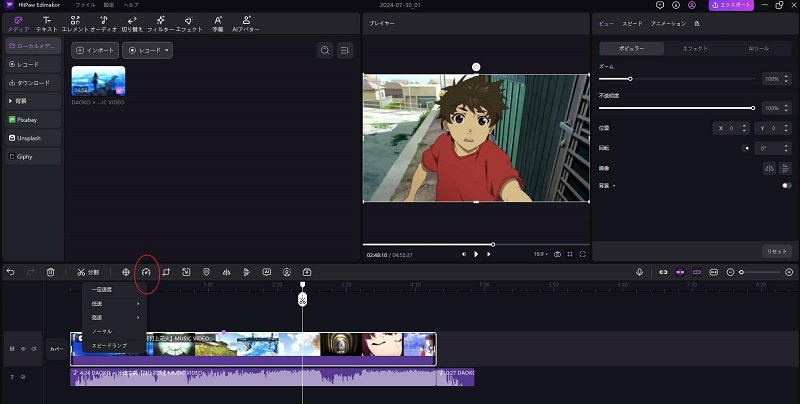This screenshot has height=404, width=800.
Task: Open the 16:9 aspect ratio dropdown
Action: tap(541, 254)
